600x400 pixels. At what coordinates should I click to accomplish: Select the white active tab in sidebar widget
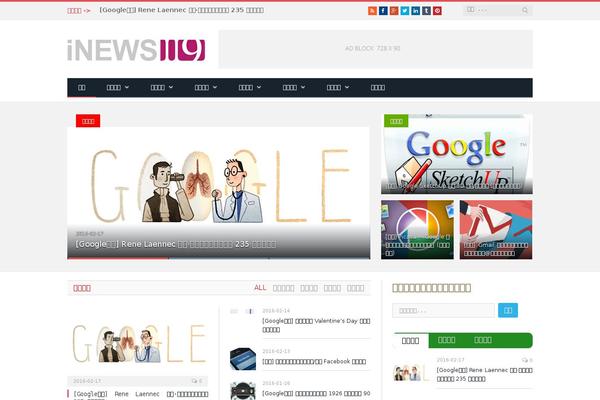pyautogui.click(x=411, y=340)
